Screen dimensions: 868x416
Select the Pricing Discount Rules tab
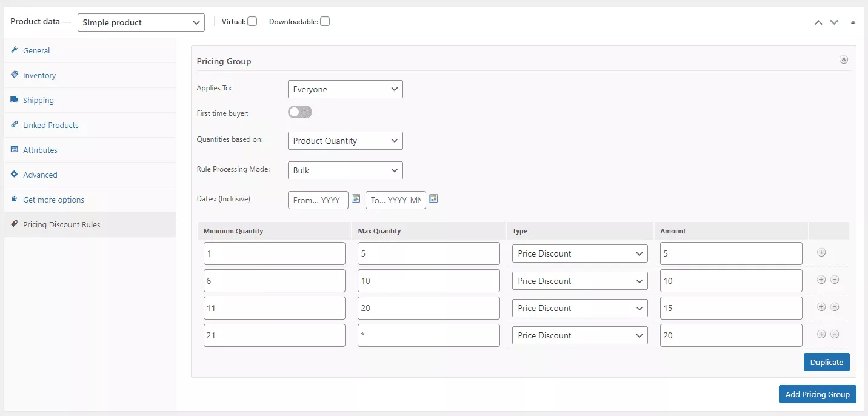click(x=90, y=224)
